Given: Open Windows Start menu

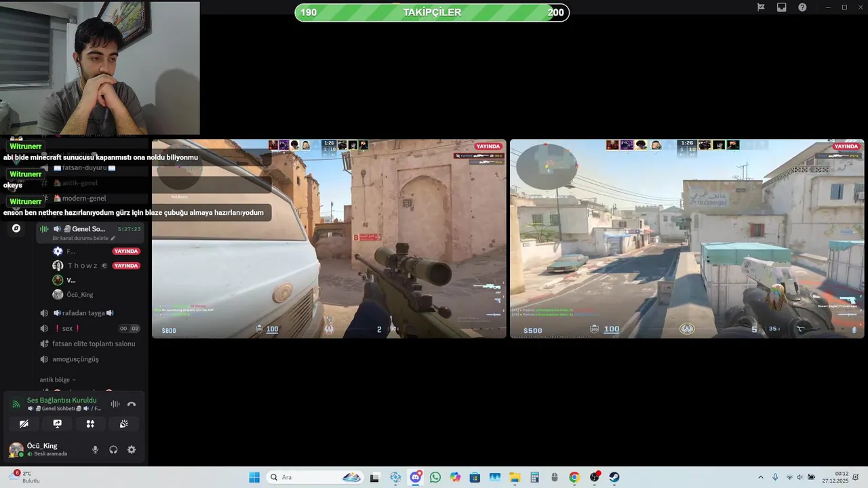Looking at the screenshot, I should tap(254, 477).
